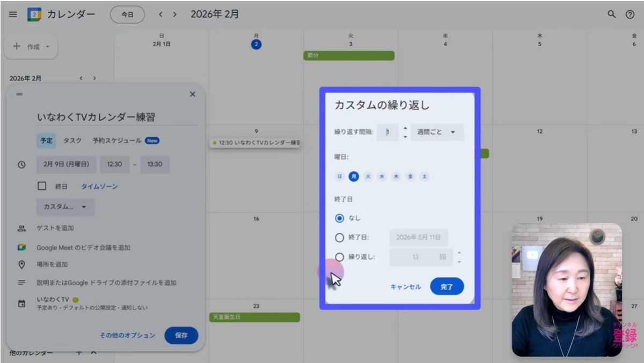
Task: Click the clock icon next to the date
Action: (21, 165)
